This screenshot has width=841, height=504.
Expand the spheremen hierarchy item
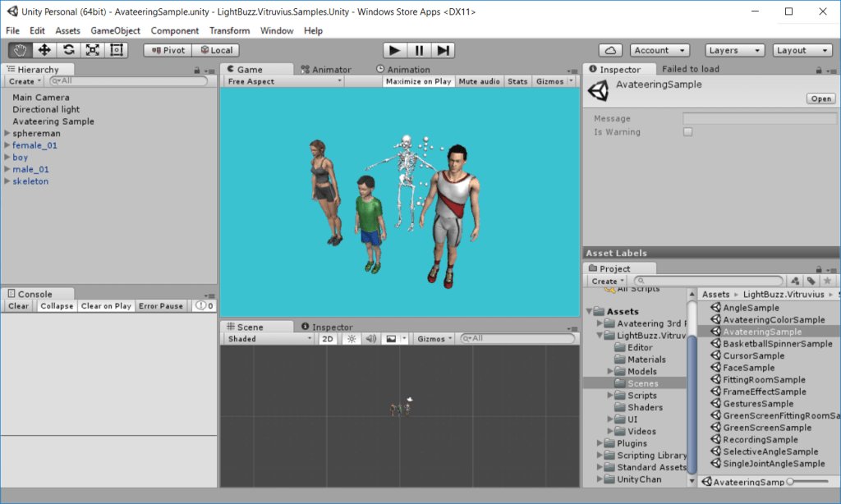point(7,133)
